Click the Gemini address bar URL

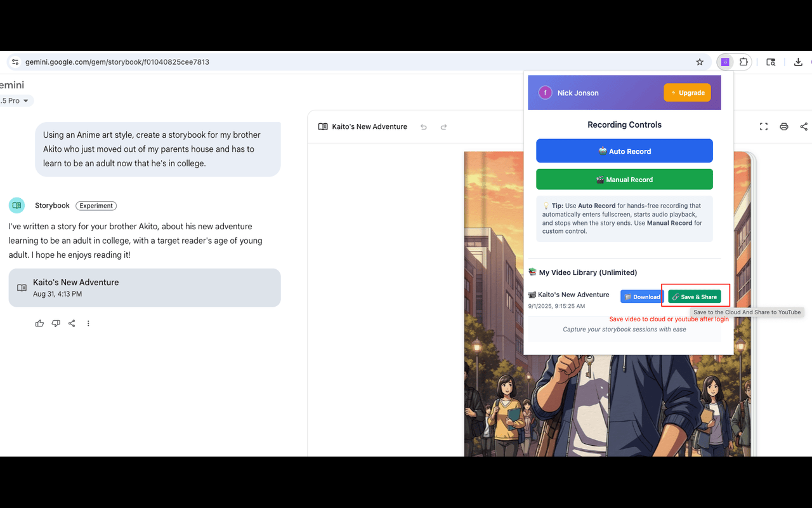pos(117,62)
